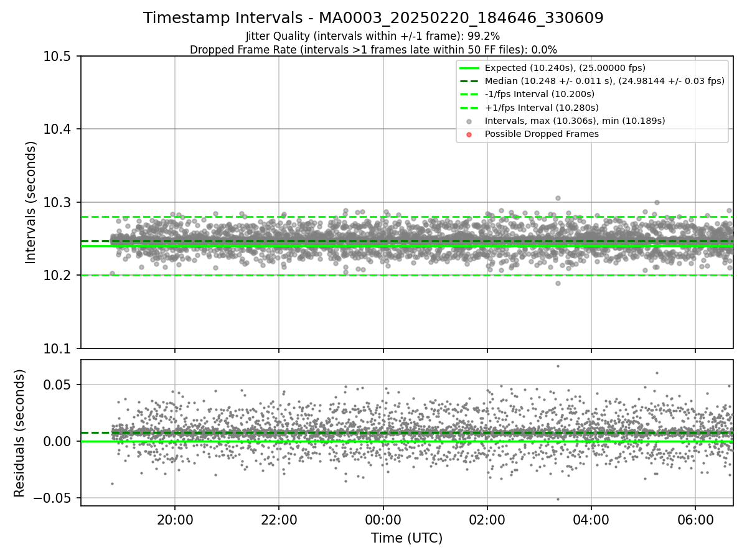Select legend entry "+1/fps Interval (10.280s)"

pos(540,108)
